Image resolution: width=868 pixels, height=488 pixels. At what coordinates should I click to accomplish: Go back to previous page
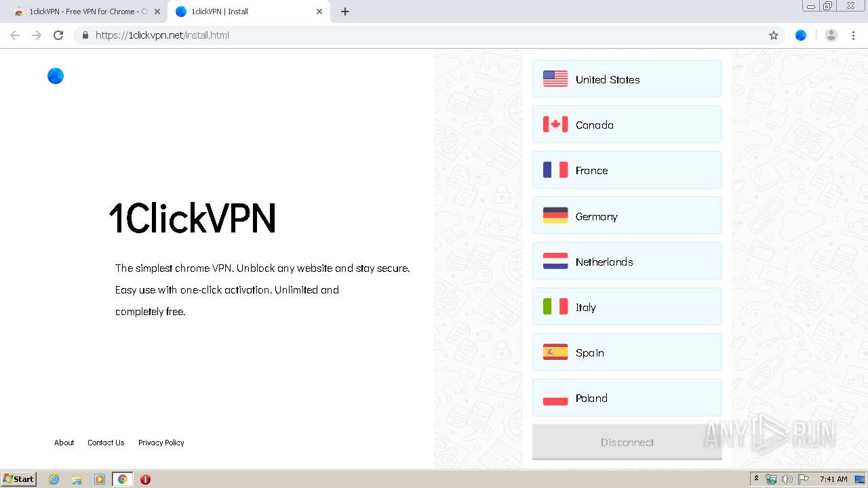click(x=15, y=35)
